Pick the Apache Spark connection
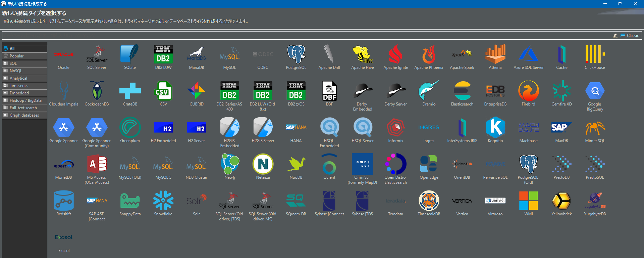Screen dimensions: 644x258 tap(462, 54)
